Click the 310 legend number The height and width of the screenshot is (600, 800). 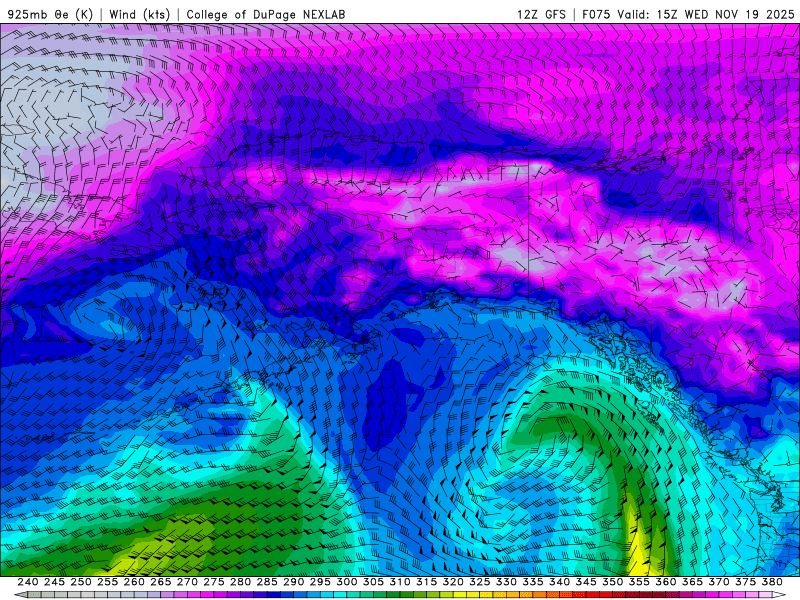399,582
